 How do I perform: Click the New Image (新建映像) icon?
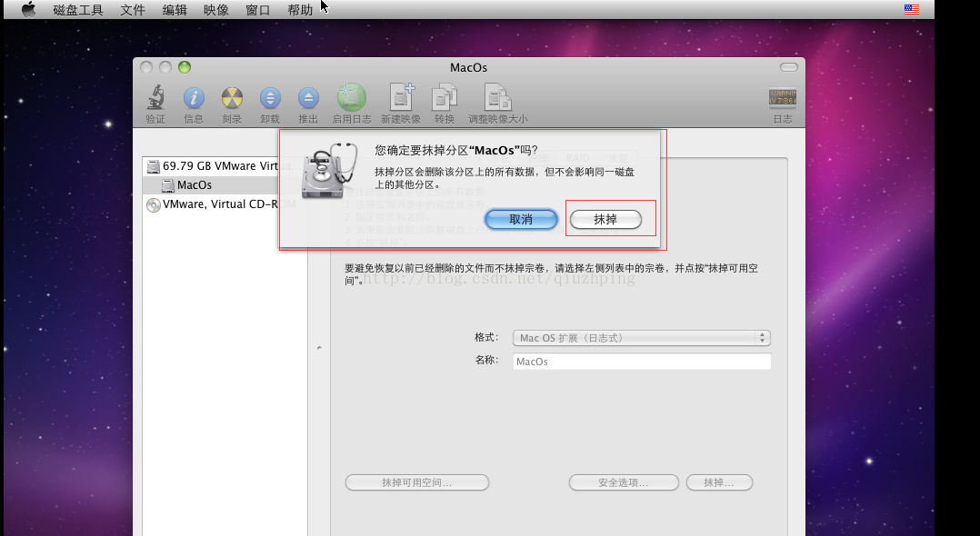point(401,97)
